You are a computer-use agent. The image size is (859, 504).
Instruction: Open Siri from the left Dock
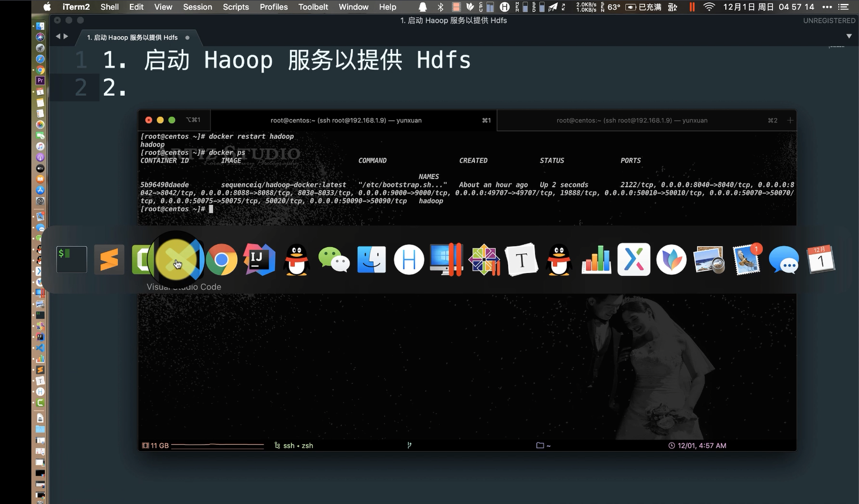coord(40,37)
